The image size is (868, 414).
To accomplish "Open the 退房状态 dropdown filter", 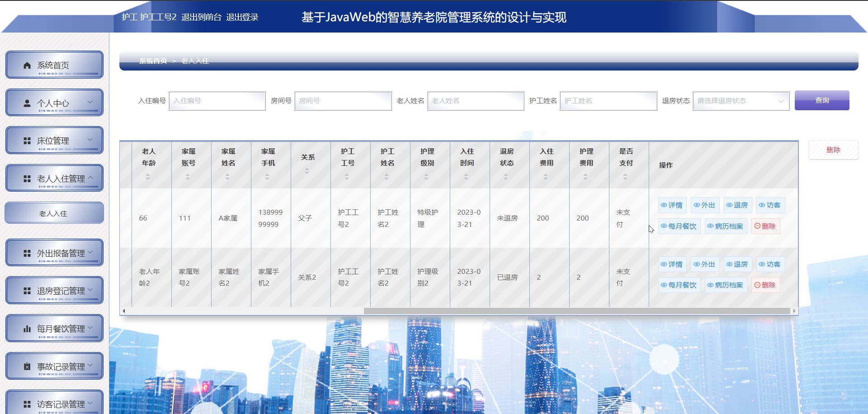I will (x=741, y=101).
